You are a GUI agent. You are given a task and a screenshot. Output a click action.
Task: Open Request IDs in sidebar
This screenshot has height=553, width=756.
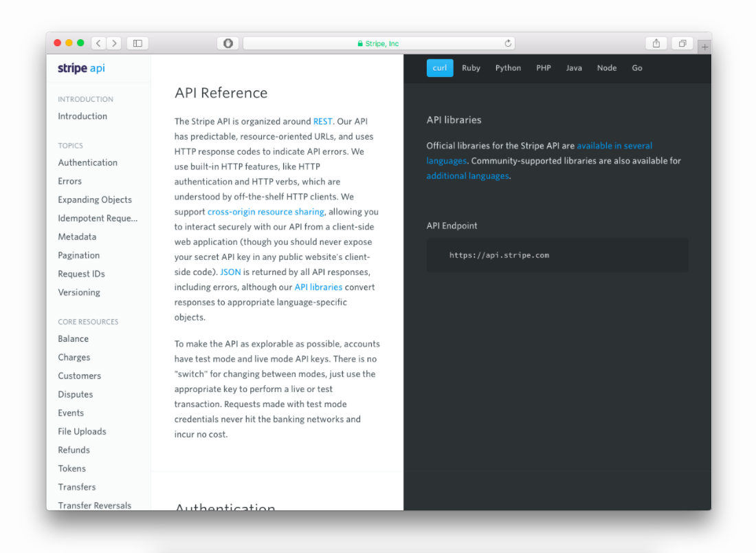click(x=82, y=274)
